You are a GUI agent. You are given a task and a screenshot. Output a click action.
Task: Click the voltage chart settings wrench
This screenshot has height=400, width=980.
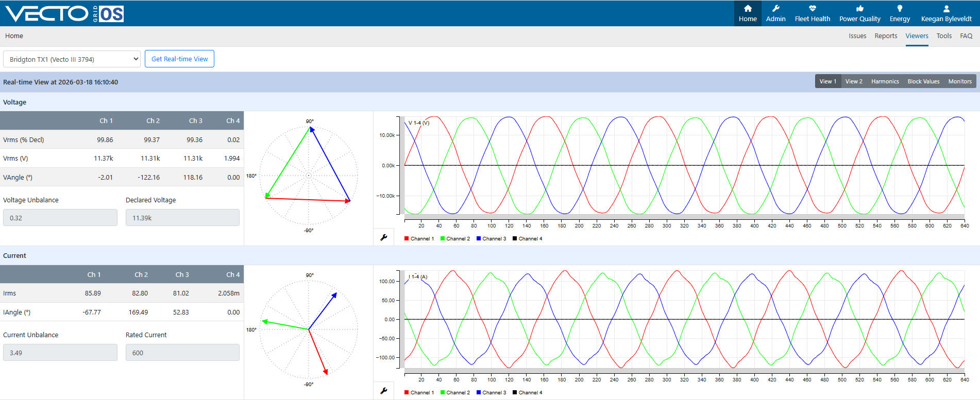[383, 237]
